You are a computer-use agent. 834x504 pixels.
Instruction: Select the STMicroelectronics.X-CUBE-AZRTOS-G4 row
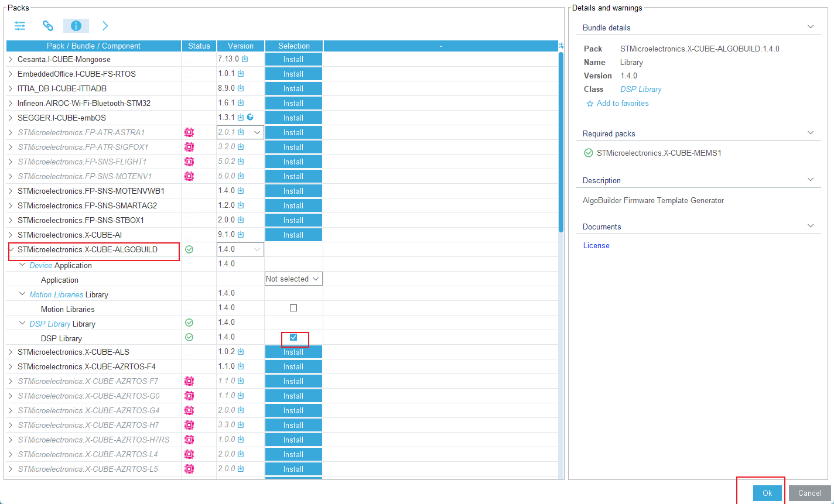[x=282, y=410]
